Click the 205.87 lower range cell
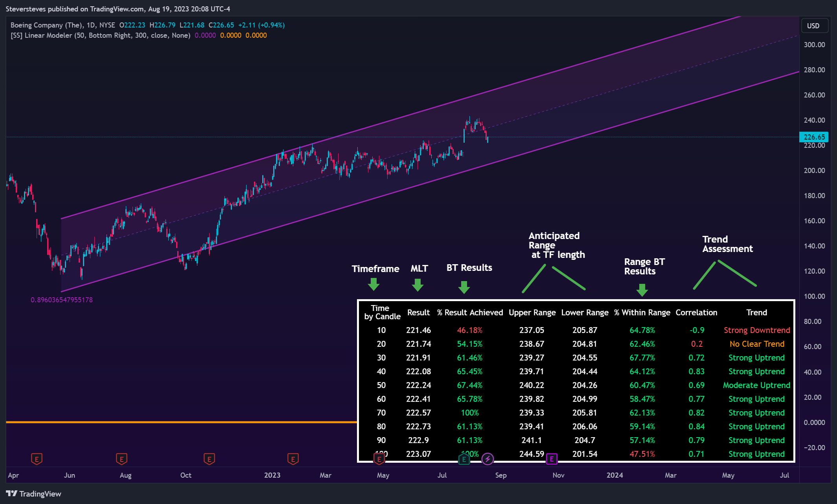837x504 pixels. [585, 330]
